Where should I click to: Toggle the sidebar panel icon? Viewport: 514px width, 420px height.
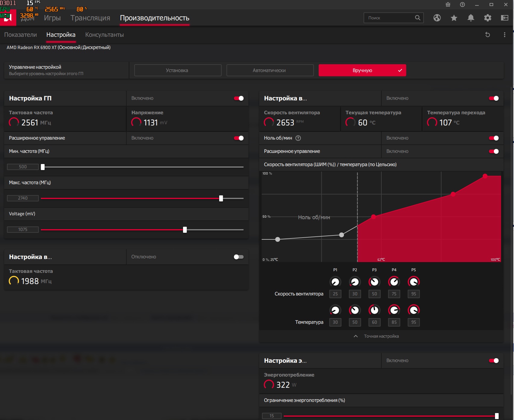pos(505,18)
